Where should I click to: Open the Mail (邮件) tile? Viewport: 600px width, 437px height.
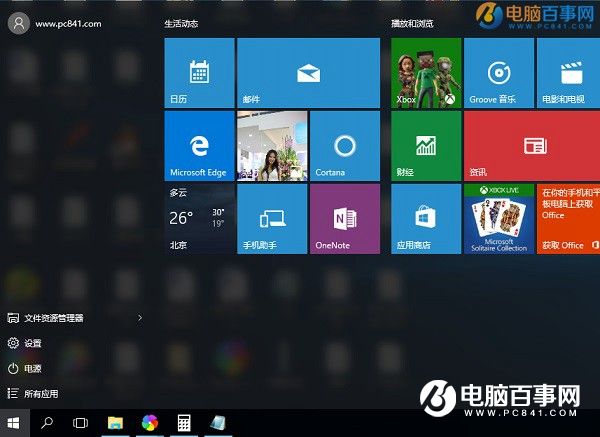(308, 73)
